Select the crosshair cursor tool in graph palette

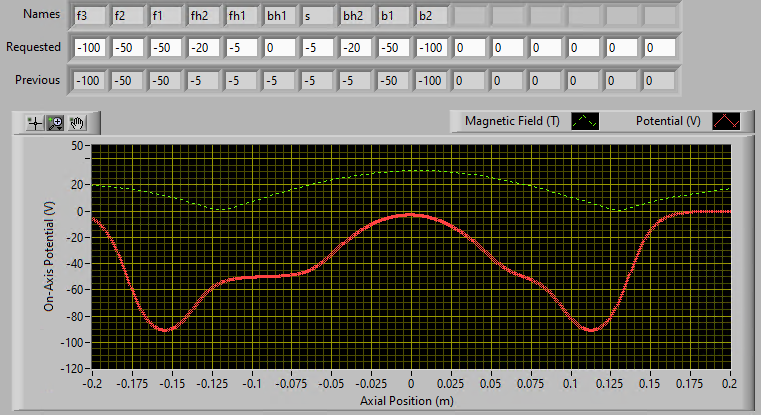point(35,123)
